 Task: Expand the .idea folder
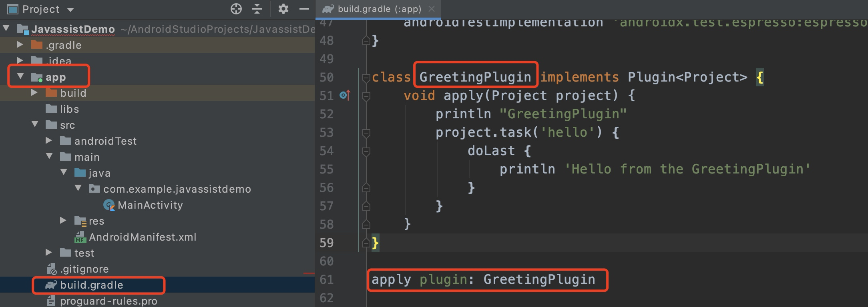pyautogui.click(x=20, y=60)
